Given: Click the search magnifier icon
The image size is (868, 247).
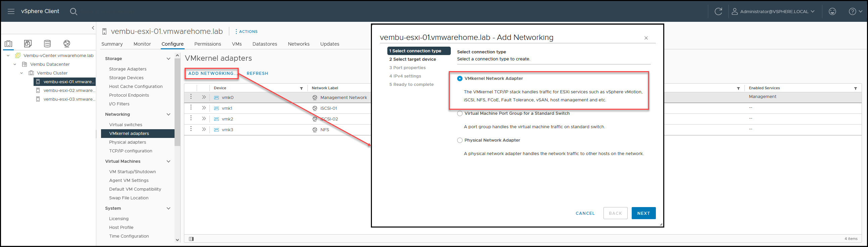Looking at the screenshot, I should point(74,11).
